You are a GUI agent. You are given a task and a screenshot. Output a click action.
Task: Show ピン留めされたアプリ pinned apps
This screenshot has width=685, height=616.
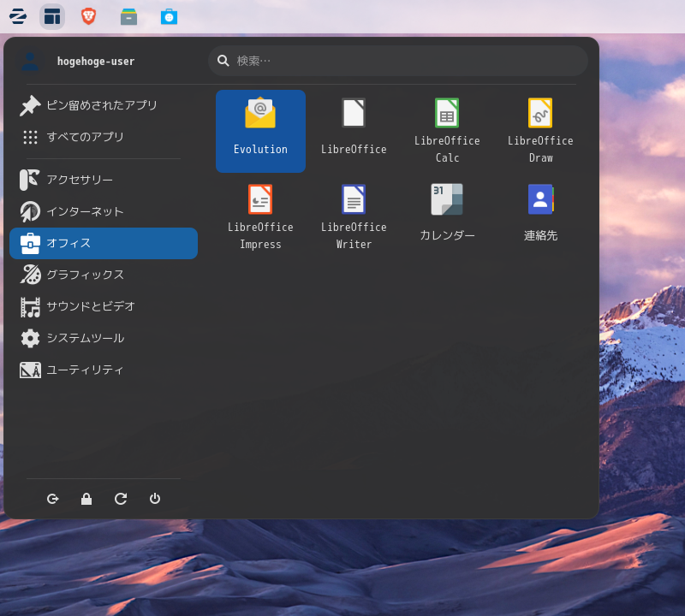104,105
